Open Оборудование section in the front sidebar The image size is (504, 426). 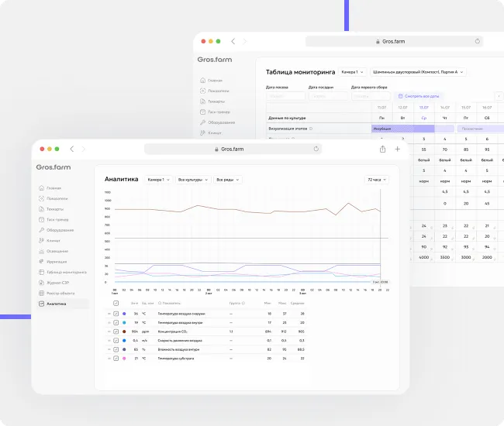[59, 230]
